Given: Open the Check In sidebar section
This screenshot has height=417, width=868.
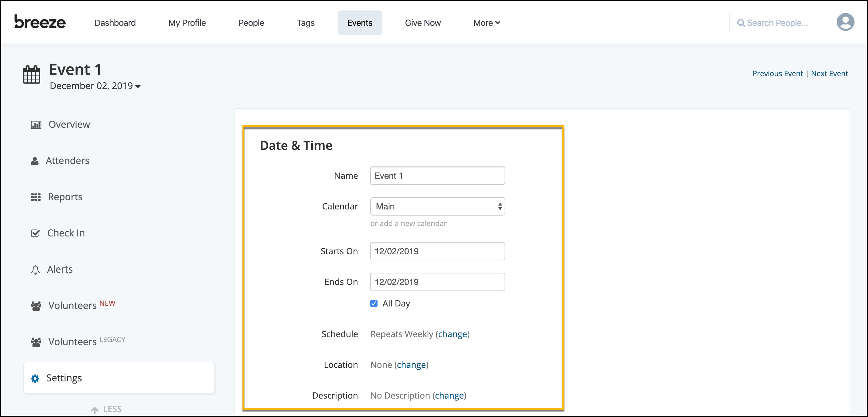Looking at the screenshot, I should 58,233.
